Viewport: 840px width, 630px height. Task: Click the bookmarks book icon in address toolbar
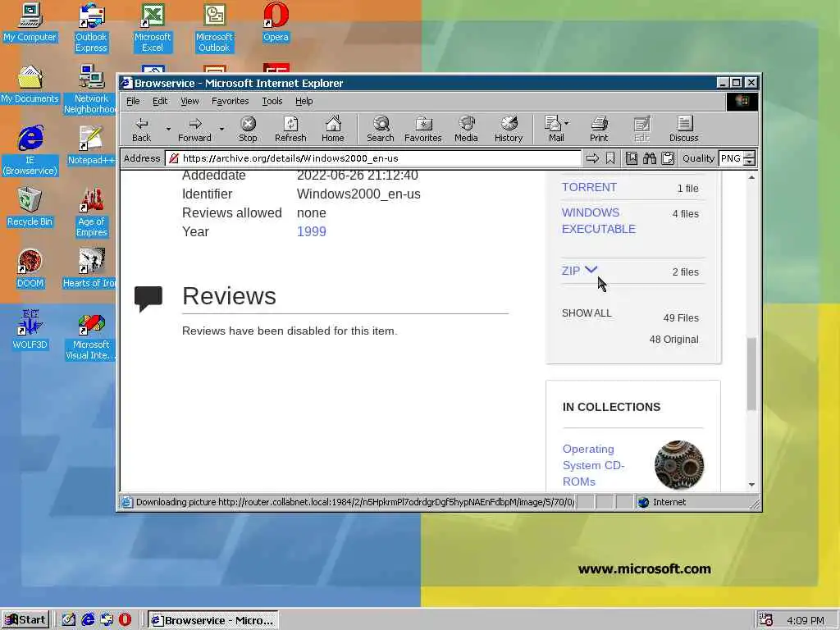click(632, 158)
